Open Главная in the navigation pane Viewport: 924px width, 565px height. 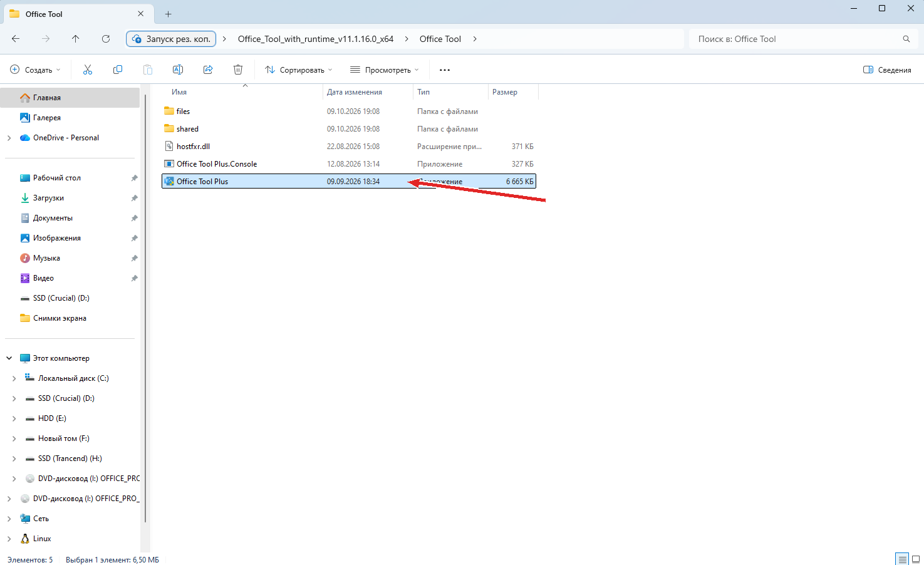(70, 98)
